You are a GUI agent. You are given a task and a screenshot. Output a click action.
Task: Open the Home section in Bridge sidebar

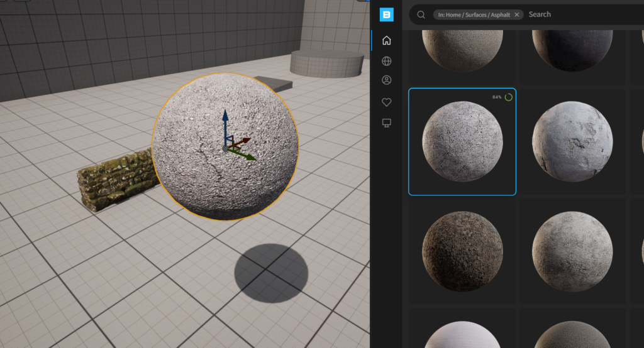point(387,40)
